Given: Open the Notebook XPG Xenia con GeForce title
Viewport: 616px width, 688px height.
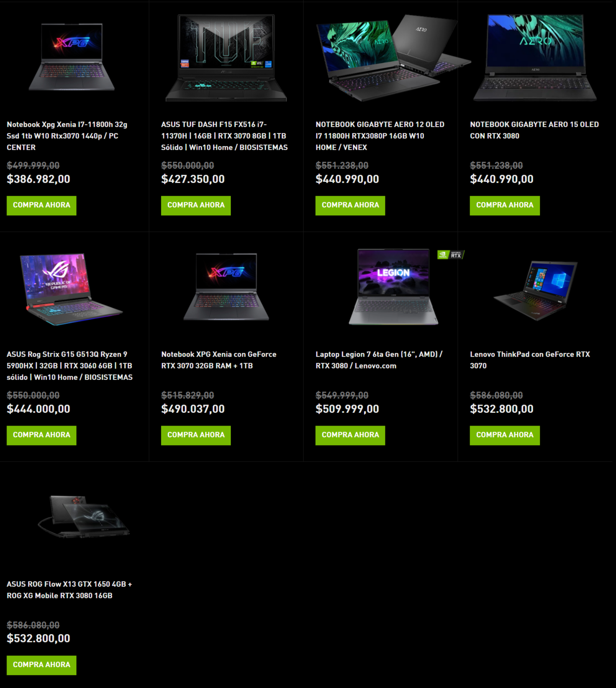Looking at the screenshot, I should 219,360.
